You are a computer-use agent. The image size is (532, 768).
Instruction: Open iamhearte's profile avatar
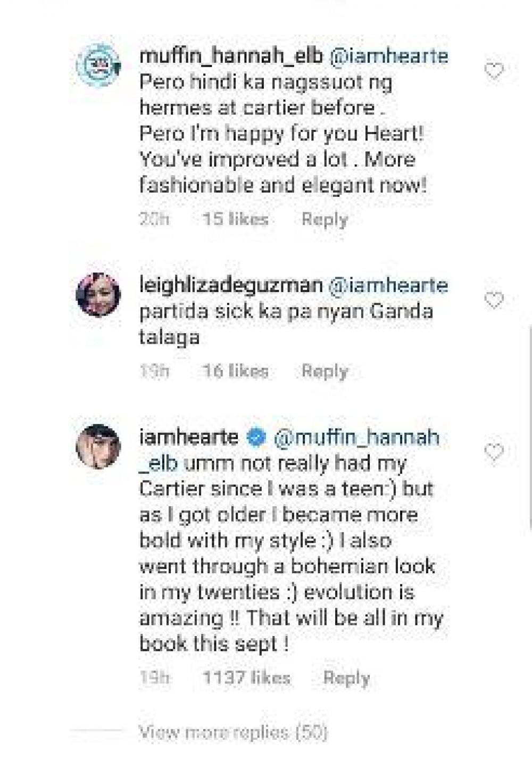[98, 446]
